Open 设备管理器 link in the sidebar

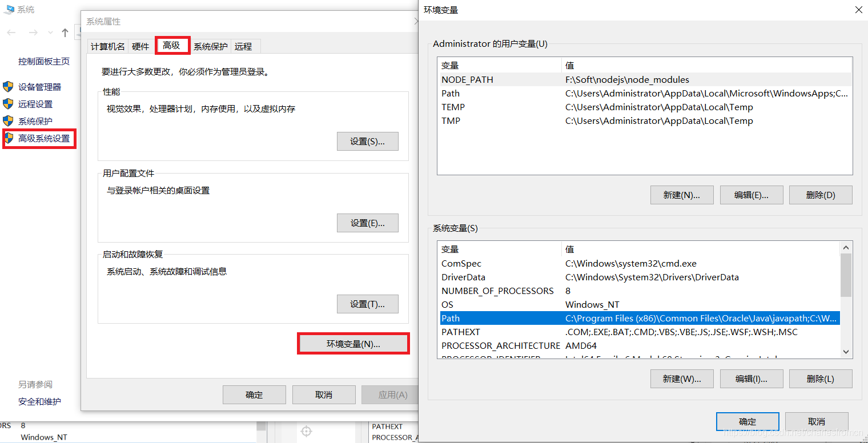(x=39, y=87)
